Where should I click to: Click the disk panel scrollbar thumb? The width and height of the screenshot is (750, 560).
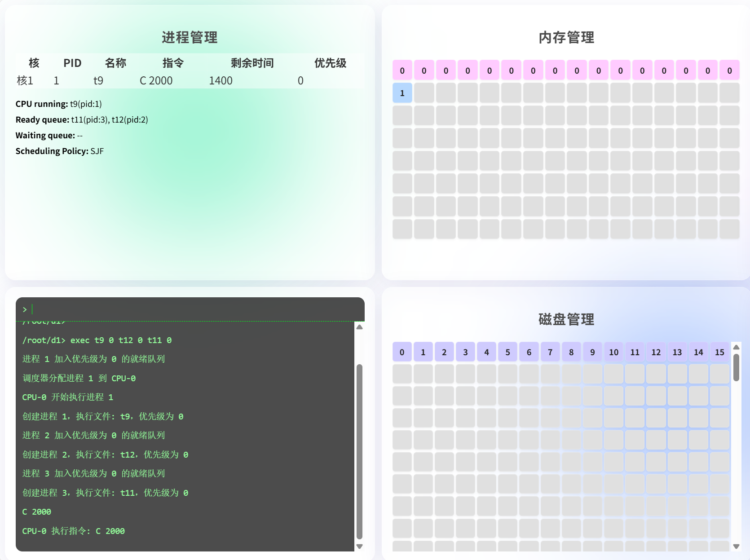tap(736, 367)
